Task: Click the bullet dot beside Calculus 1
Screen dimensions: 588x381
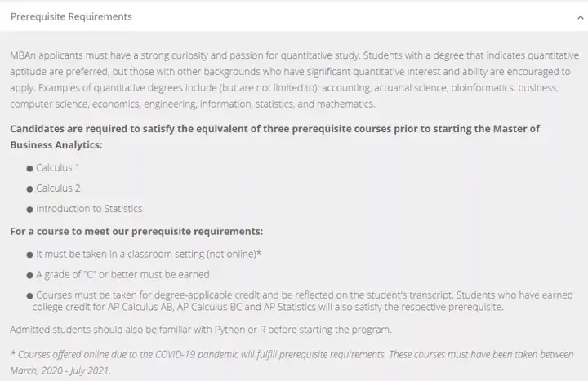Action: click(x=29, y=169)
